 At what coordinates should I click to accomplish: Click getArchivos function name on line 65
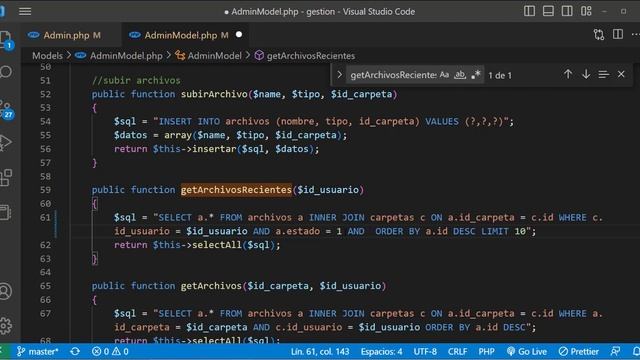click(211, 286)
